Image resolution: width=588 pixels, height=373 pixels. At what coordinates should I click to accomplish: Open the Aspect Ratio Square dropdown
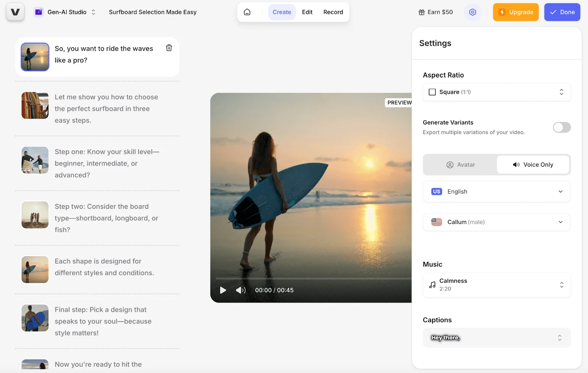coord(496,92)
